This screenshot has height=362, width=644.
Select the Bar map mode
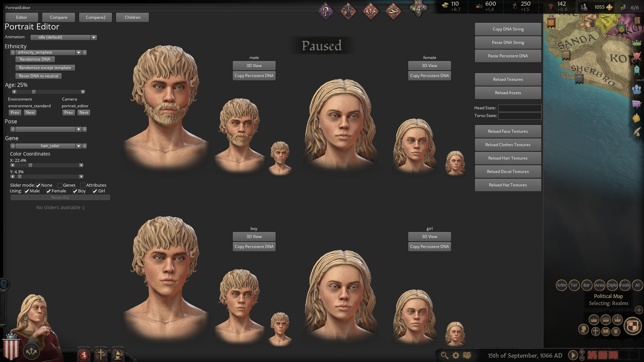click(586, 285)
